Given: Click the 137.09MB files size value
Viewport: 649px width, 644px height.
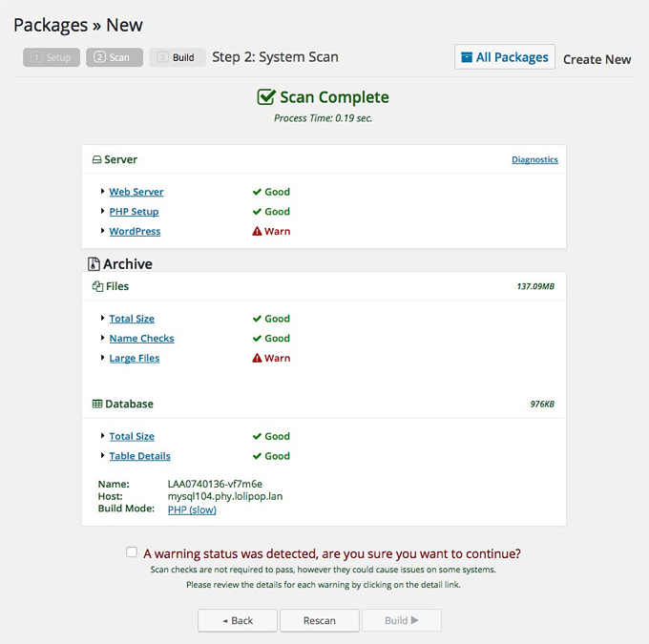Looking at the screenshot, I should pyautogui.click(x=535, y=286).
